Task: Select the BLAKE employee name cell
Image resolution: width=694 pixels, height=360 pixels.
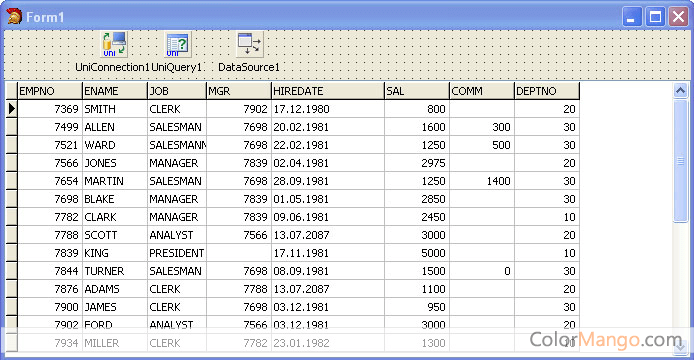Action: (115, 199)
